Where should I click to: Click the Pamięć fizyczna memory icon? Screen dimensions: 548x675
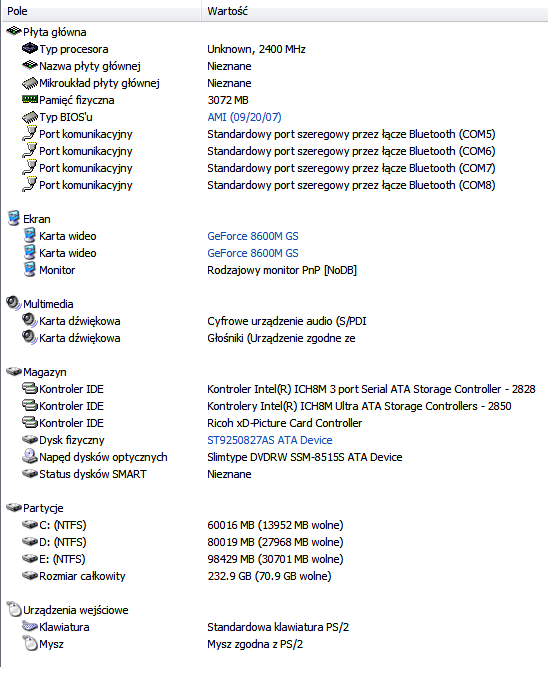tap(30, 100)
